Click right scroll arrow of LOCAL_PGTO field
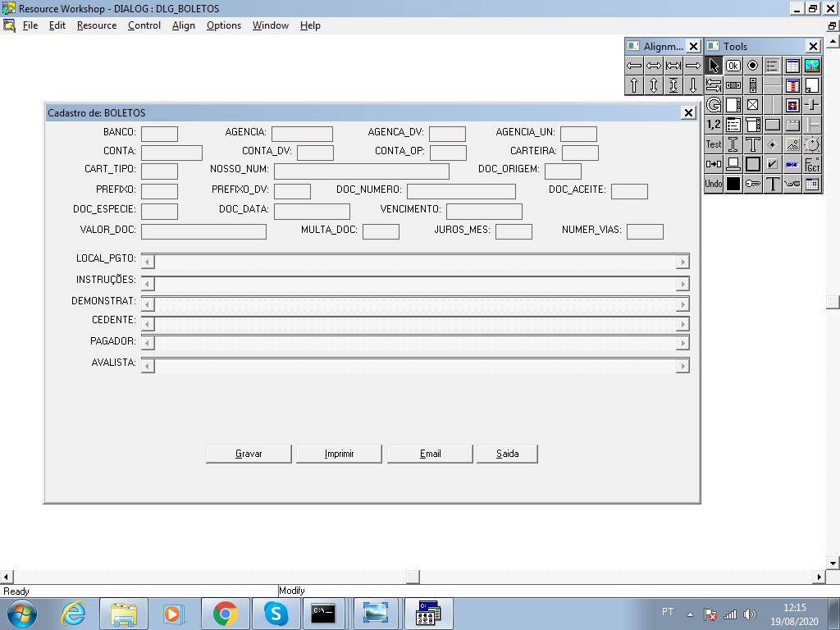The image size is (840, 630). pyautogui.click(x=682, y=262)
